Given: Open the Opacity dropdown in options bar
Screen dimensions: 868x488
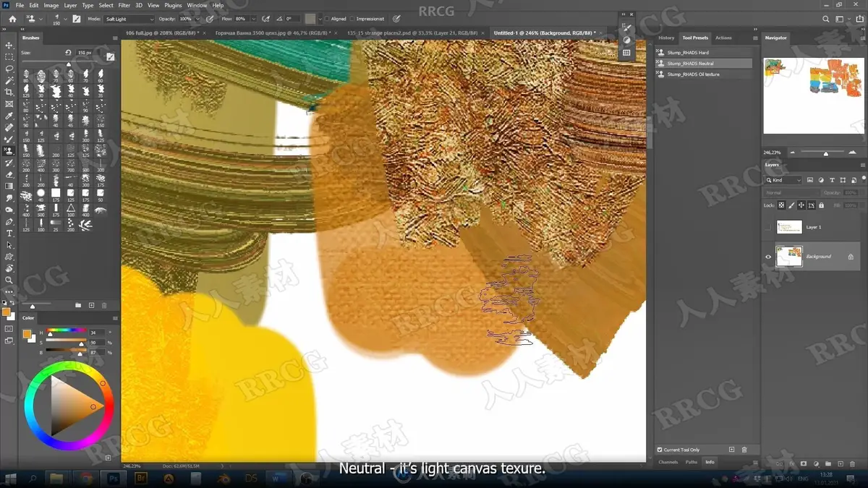Looking at the screenshot, I should point(198,19).
